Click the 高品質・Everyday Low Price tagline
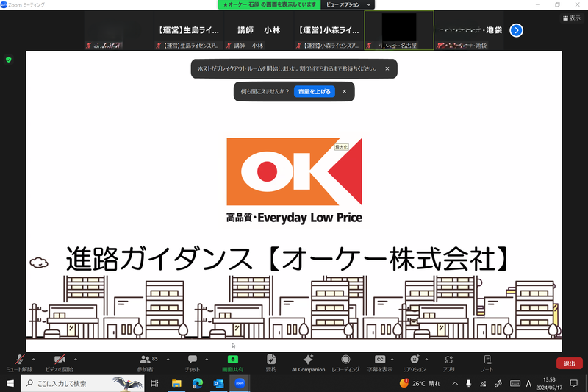Viewport: 588px width, 392px height. click(x=295, y=218)
